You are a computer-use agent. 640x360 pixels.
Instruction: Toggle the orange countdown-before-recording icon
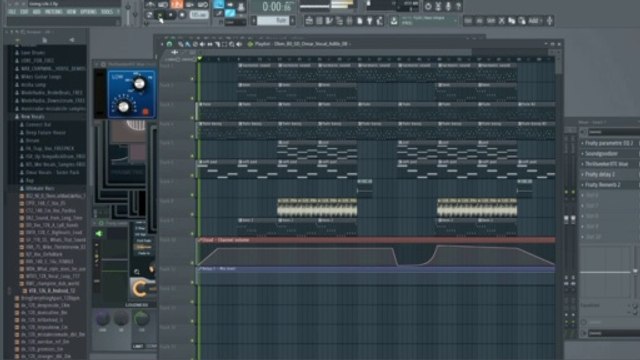tap(177, 4)
